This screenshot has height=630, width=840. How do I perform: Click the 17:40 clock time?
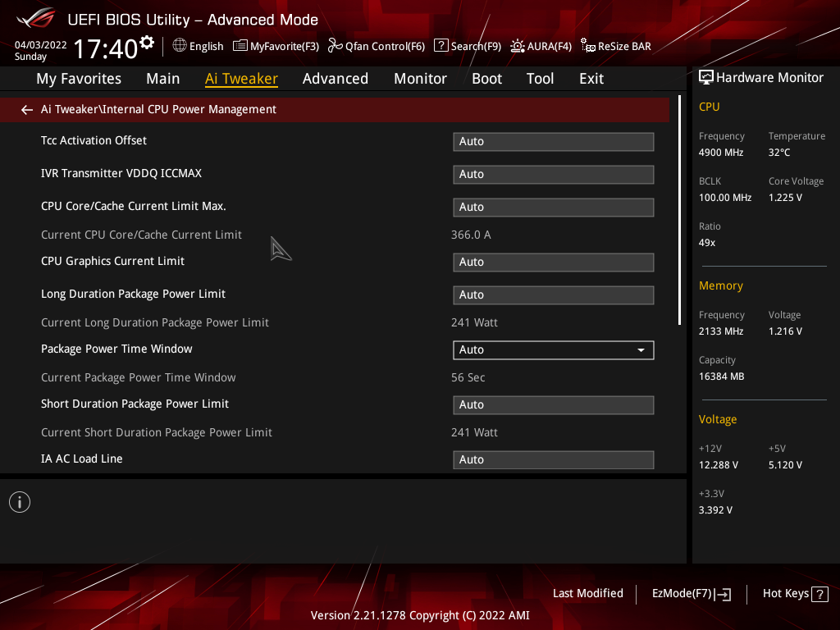pyautogui.click(x=106, y=49)
